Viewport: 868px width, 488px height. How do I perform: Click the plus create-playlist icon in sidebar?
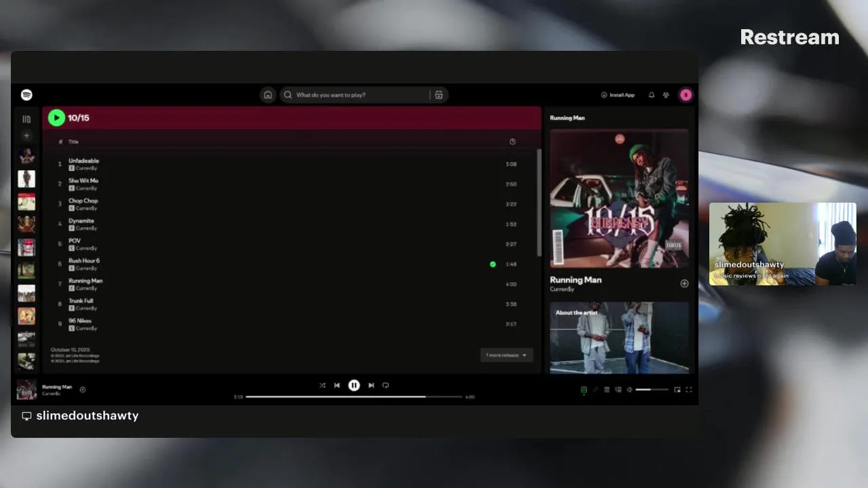coord(26,136)
